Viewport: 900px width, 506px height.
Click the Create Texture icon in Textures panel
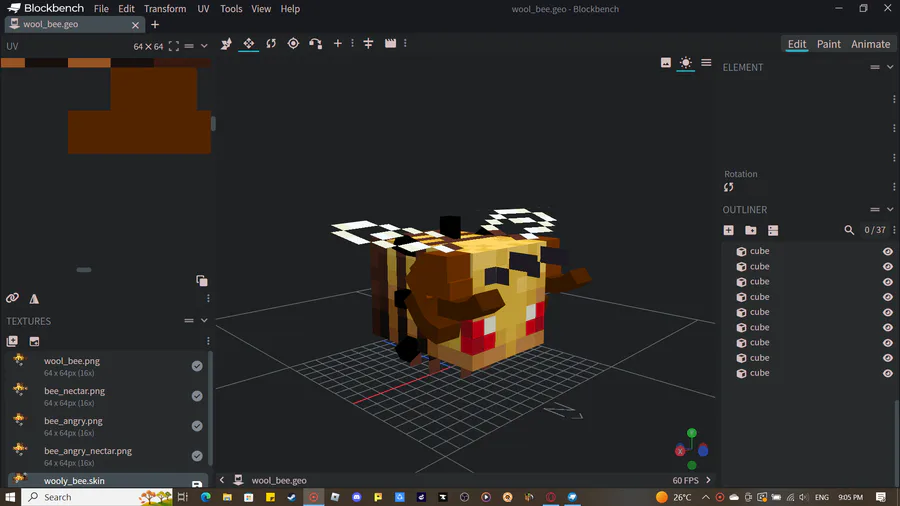pos(12,341)
